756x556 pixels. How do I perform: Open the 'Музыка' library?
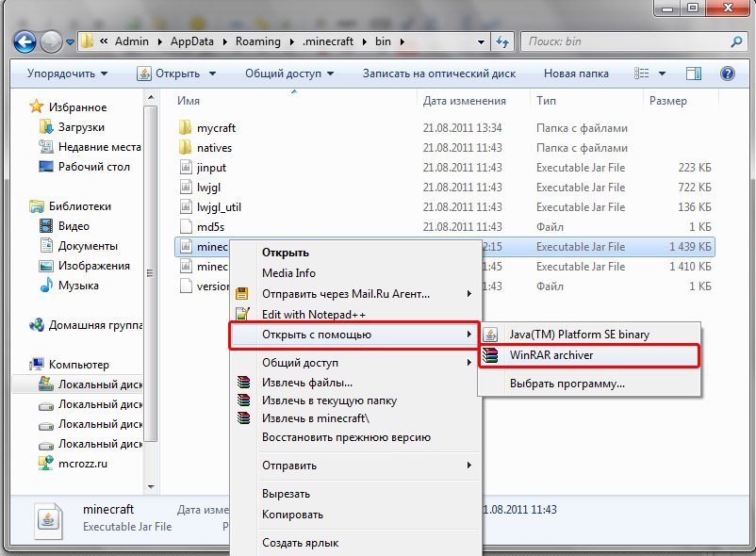coord(69,286)
